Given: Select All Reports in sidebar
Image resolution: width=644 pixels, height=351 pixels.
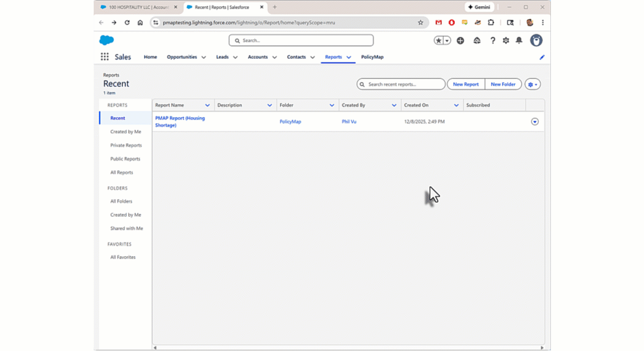Looking at the screenshot, I should [122, 172].
